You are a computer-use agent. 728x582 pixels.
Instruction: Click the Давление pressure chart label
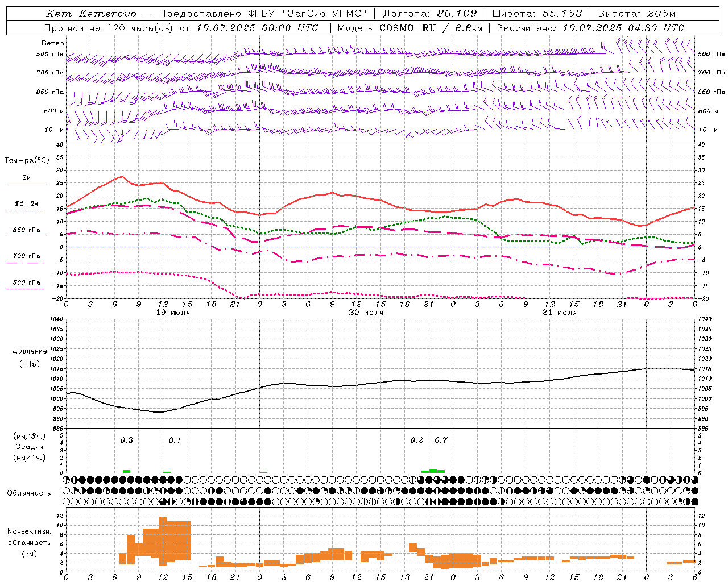(30, 351)
